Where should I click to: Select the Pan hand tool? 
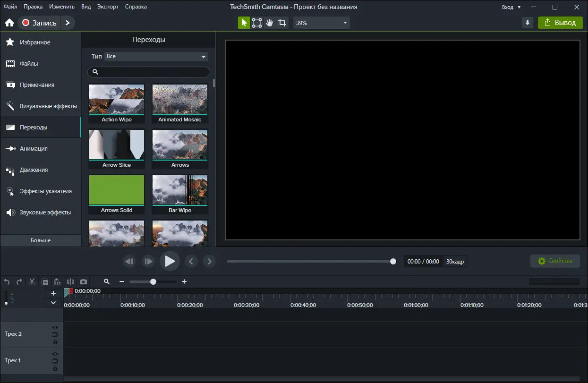tap(269, 23)
